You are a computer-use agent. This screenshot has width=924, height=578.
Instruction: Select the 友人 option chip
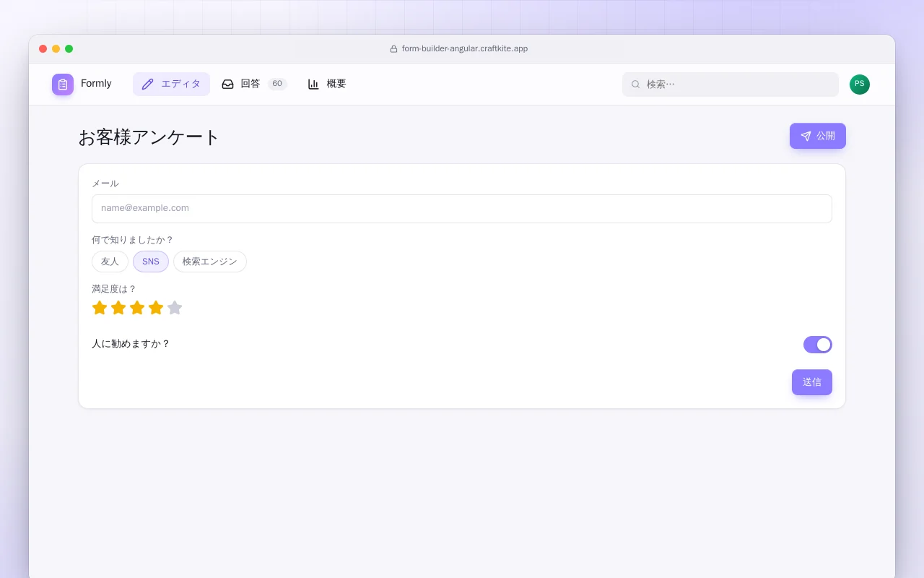tap(110, 262)
